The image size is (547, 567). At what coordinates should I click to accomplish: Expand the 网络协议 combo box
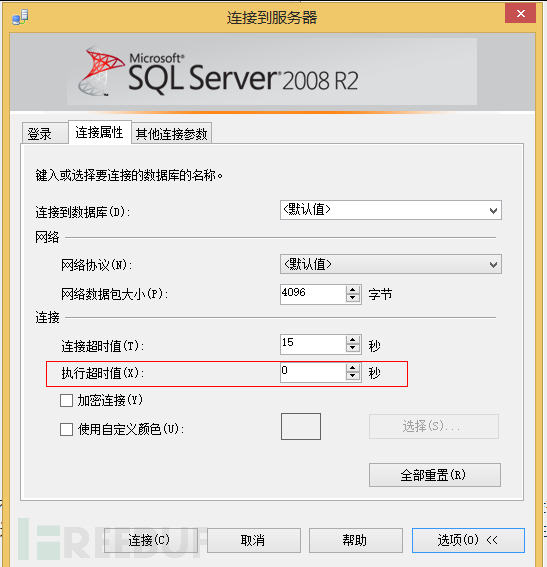[x=390, y=264]
